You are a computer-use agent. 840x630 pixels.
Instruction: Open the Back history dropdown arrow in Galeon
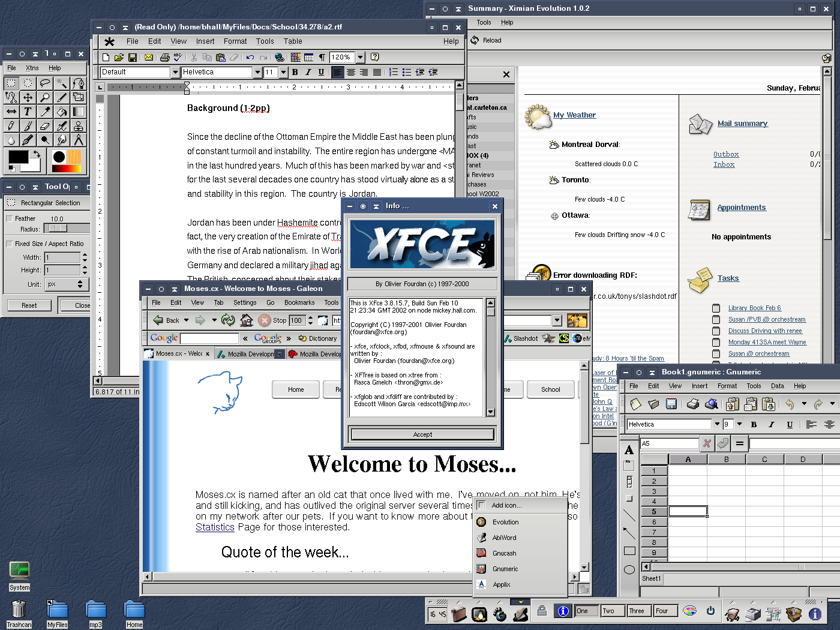pos(187,320)
